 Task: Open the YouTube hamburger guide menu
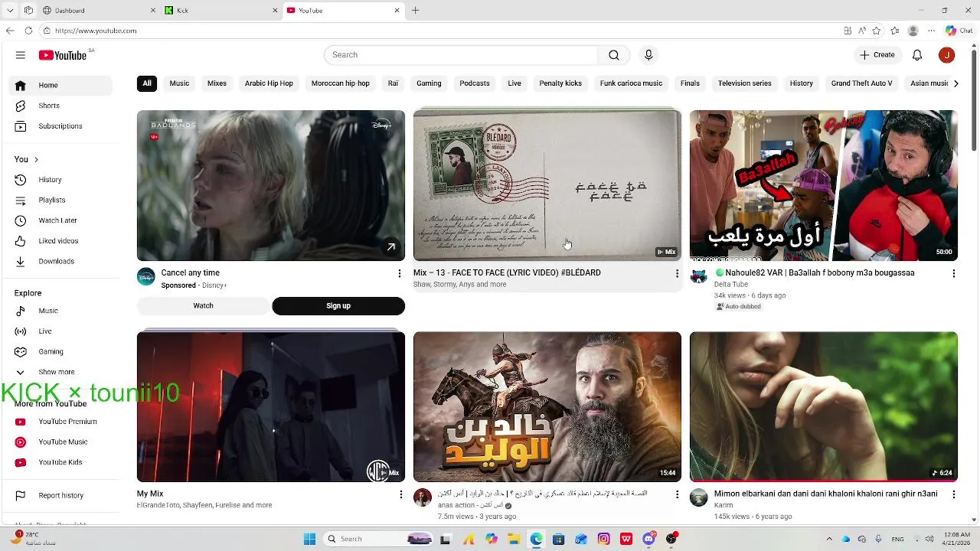coord(21,55)
